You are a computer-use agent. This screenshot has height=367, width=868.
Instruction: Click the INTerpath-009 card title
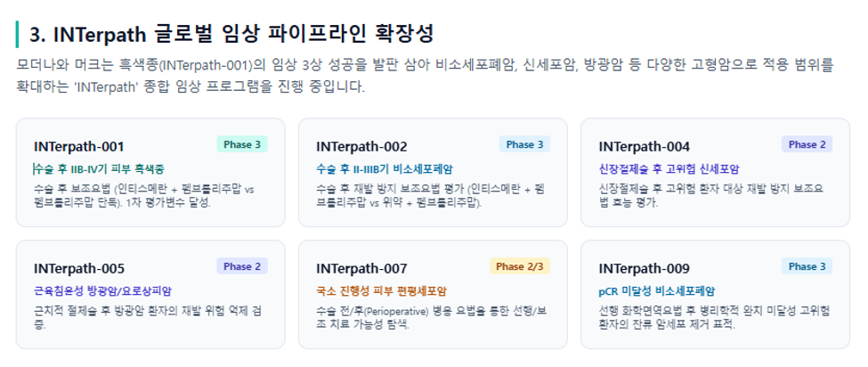(x=645, y=269)
